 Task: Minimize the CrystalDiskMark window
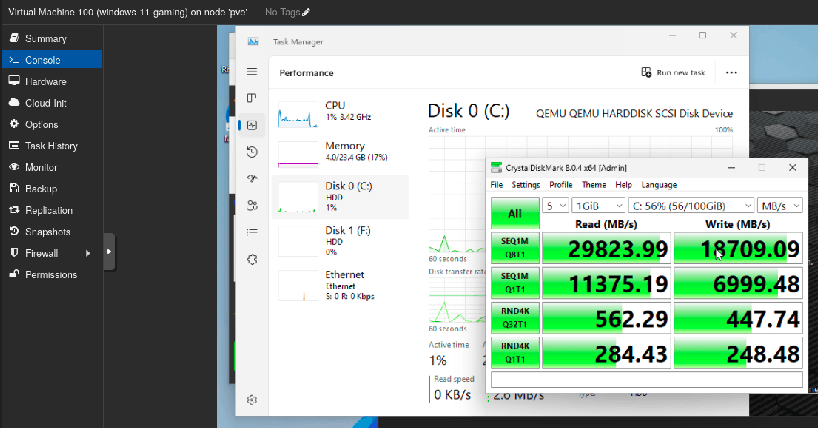click(731, 168)
